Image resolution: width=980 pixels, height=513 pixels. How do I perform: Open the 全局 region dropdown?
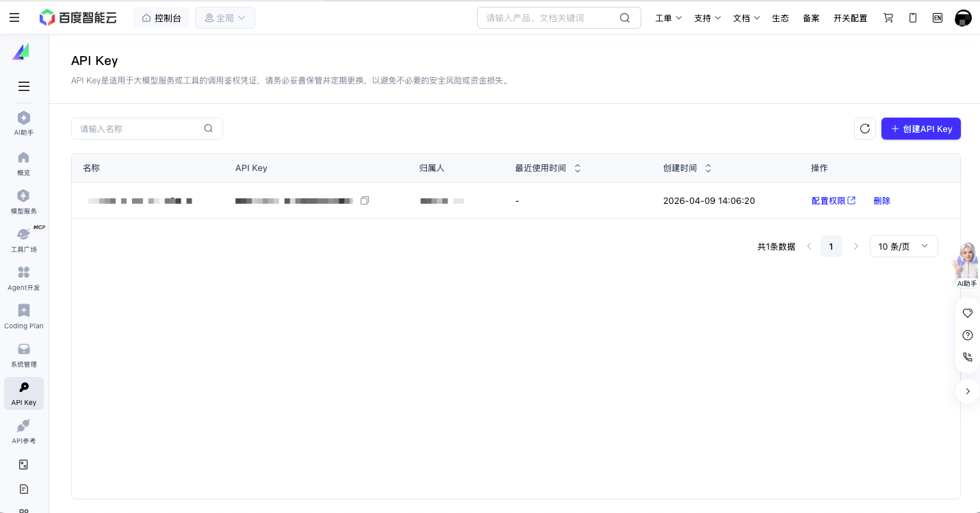click(x=225, y=18)
